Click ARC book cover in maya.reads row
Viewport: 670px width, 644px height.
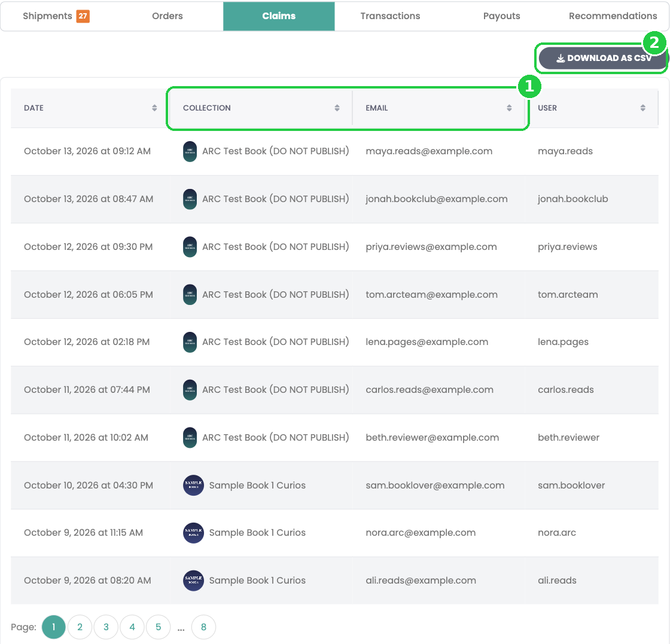pos(190,152)
